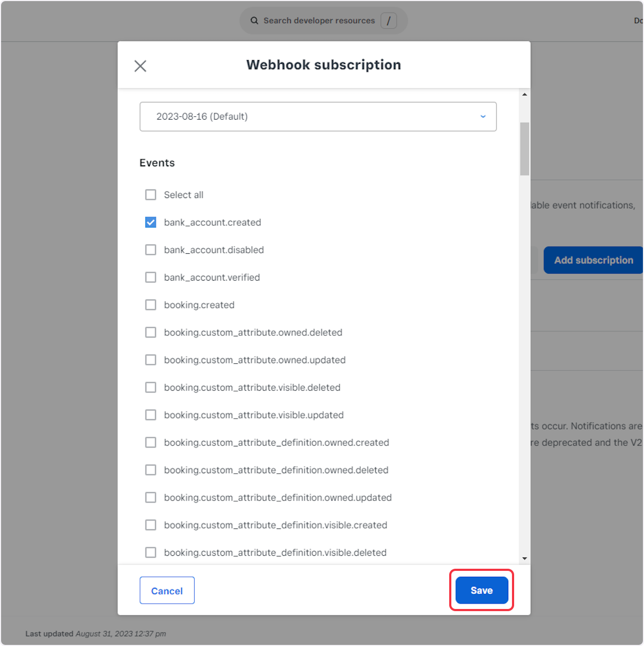Enable booking.custom_attribute.visible.updated event
The image size is (644, 646).
(x=151, y=415)
